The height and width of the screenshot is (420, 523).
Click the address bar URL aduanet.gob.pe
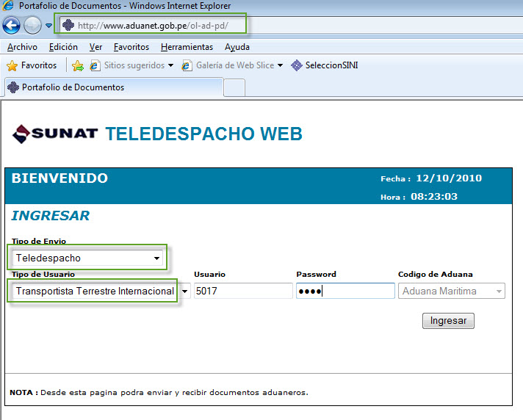point(153,26)
